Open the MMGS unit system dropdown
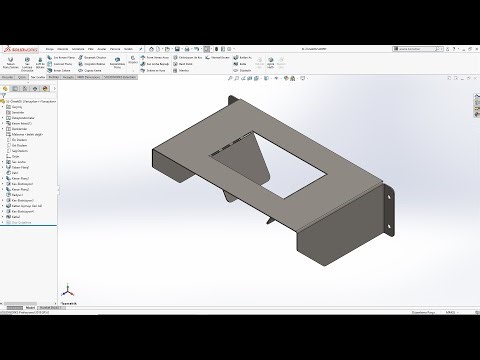Screen dimensions: 480x360 (x=453, y=312)
